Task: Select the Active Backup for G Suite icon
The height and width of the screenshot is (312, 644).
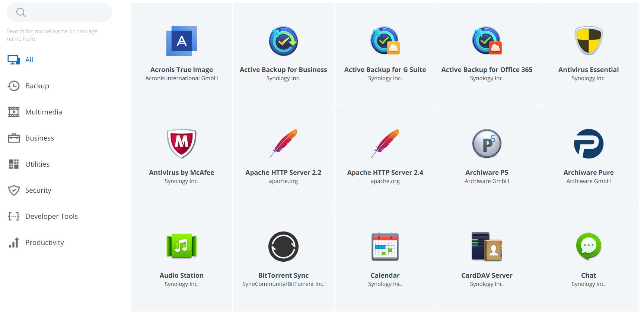Action: pyautogui.click(x=385, y=41)
